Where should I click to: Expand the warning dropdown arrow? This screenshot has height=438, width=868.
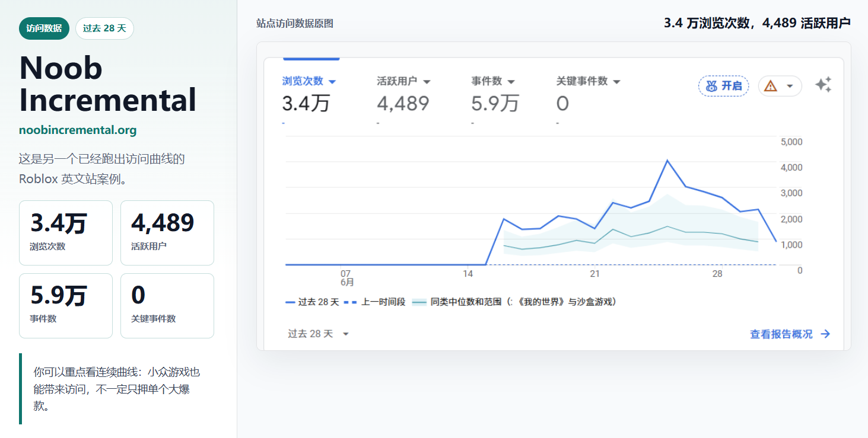tap(790, 86)
